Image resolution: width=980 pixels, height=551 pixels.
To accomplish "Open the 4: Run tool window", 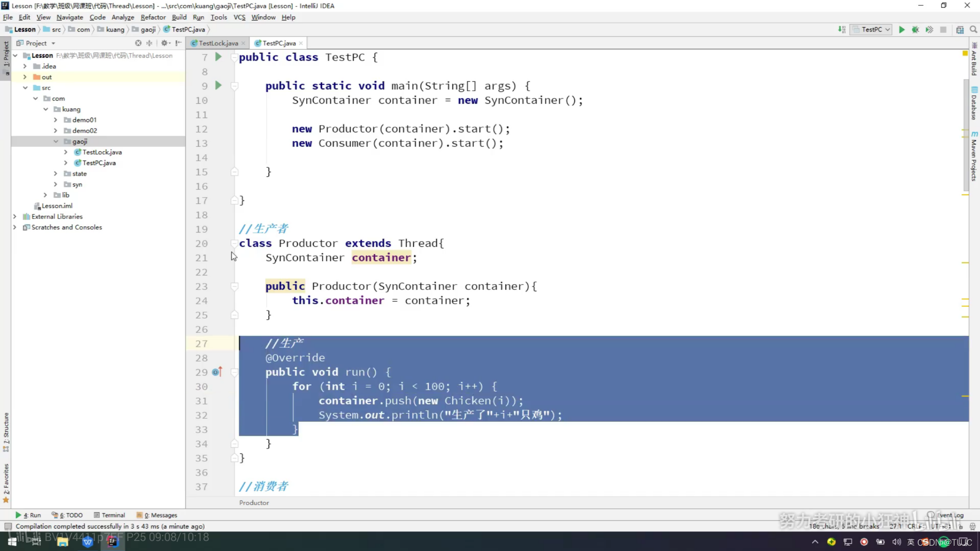I will coord(28,515).
